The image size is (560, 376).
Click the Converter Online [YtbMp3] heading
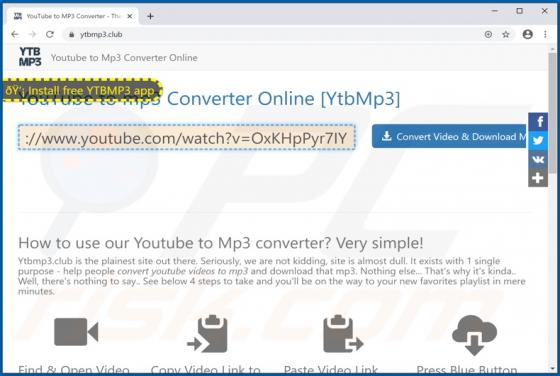284,99
